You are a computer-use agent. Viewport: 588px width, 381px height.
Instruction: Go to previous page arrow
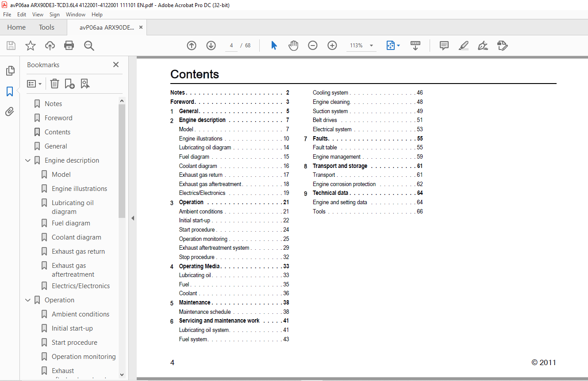[192, 46]
